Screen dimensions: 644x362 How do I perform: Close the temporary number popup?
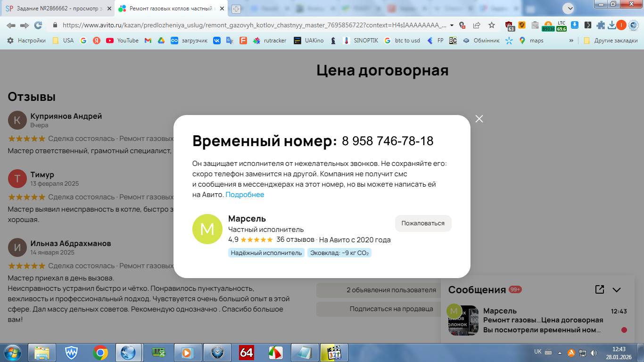[479, 119]
